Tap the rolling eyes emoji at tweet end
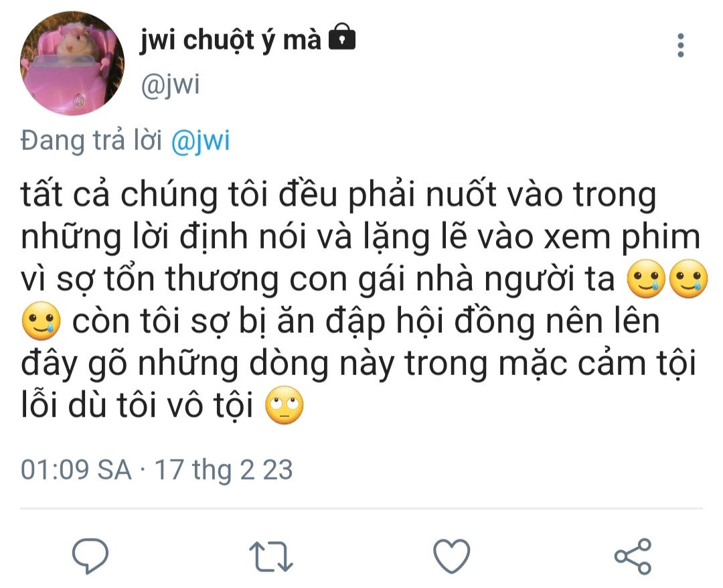This screenshot has width=723, height=588. pos(285,405)
